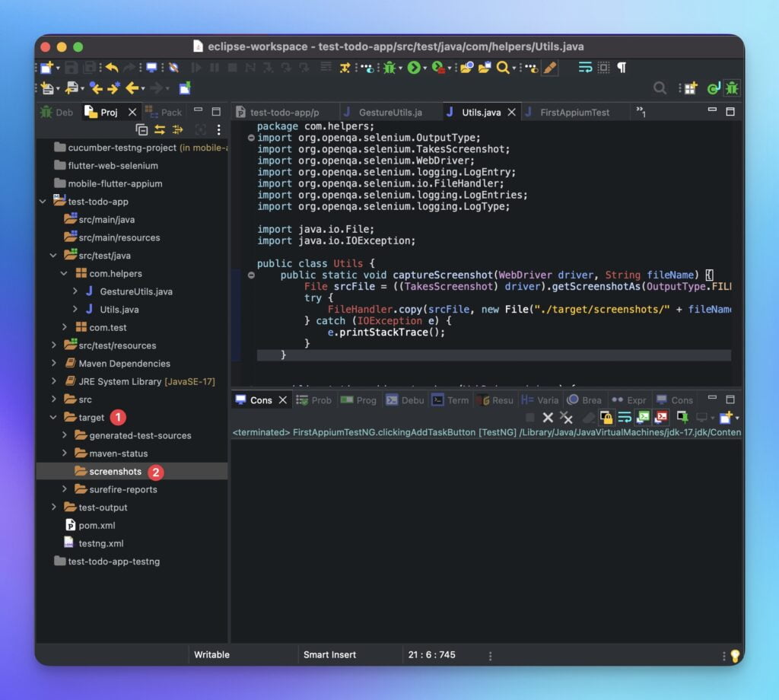Click the green Run play button
This screenshot has height=700, width=779.
[x=414, y=68]
